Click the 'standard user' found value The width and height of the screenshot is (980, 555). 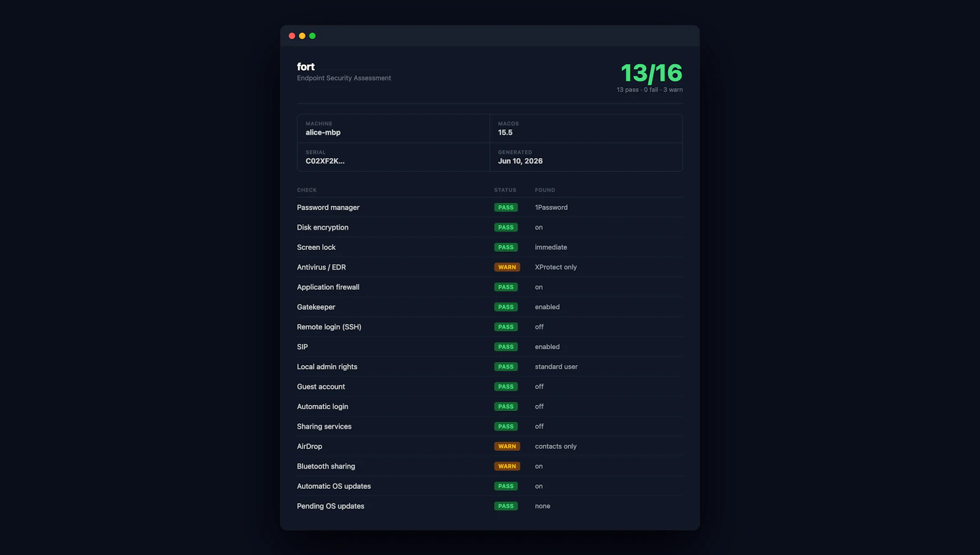point(556,367)
